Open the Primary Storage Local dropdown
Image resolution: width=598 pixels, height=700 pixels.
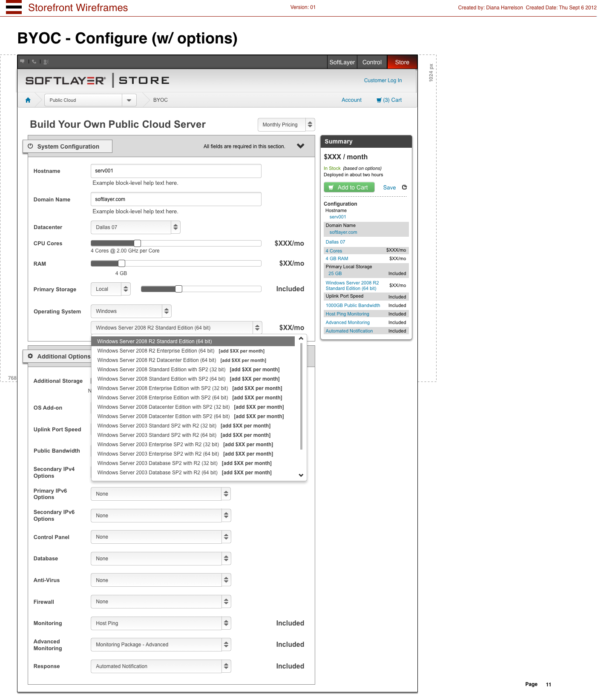coord(111,289)
